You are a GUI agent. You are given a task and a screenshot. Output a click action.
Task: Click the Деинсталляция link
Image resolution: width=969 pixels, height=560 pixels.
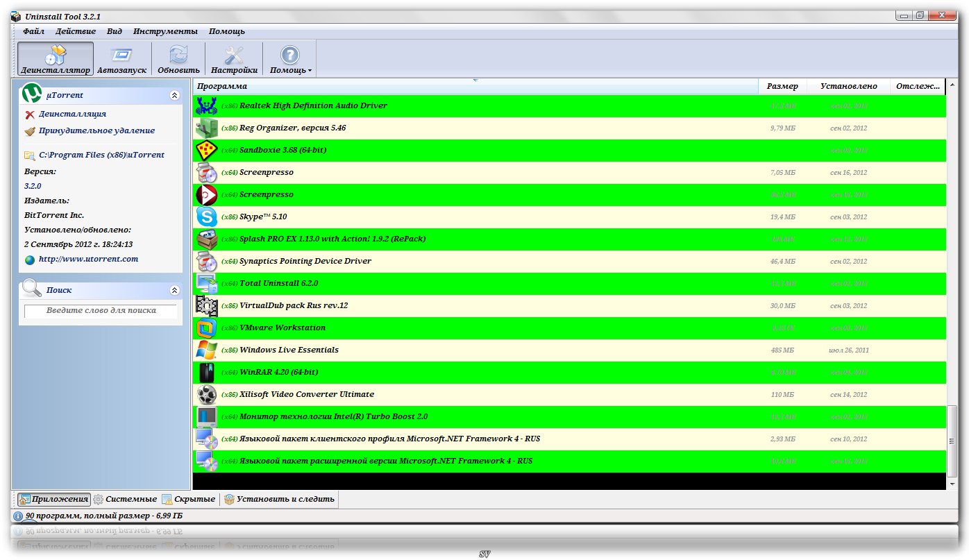click(72, 114)
